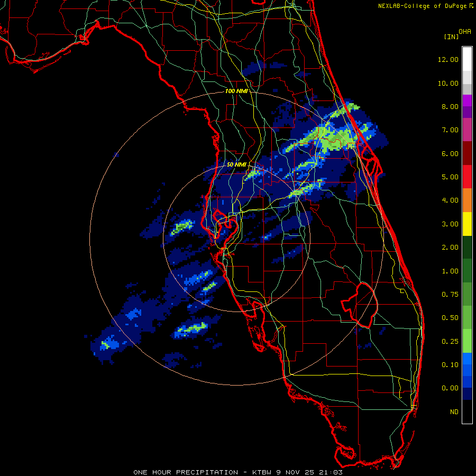The image size is (476, 476).
Task: Click the 2.00 legend value
Action: [x=450, y=248]
